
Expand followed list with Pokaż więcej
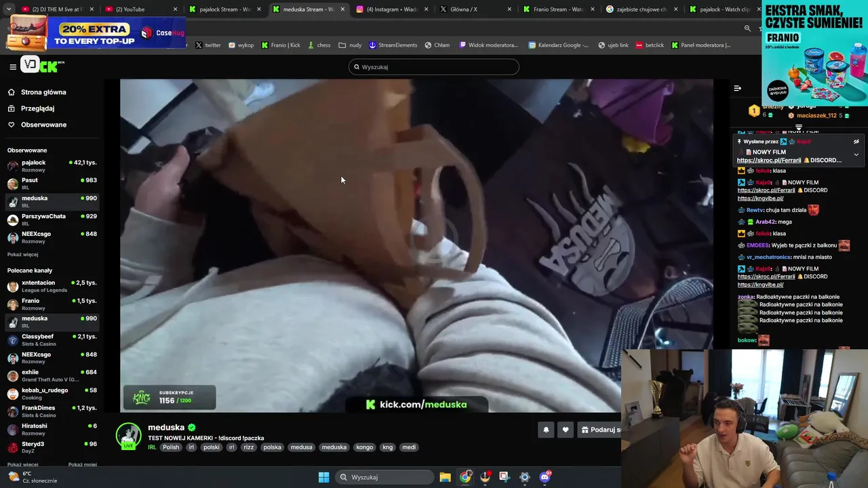click(x=22, y=254)
